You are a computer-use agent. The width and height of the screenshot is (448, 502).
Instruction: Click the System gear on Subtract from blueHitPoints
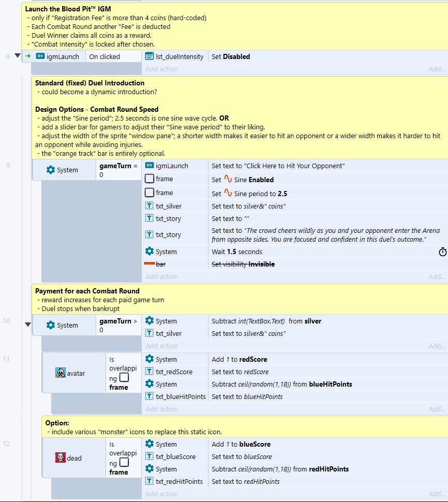point(150,383)
